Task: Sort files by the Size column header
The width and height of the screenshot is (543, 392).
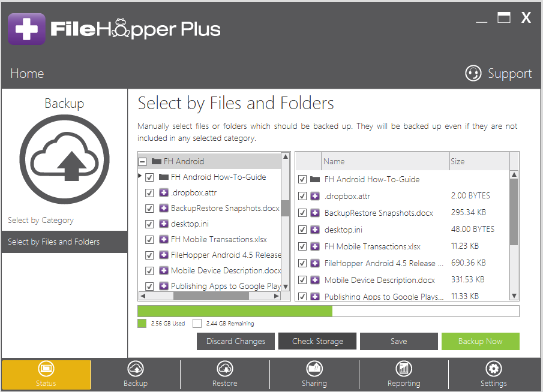Action: [479, 161]
